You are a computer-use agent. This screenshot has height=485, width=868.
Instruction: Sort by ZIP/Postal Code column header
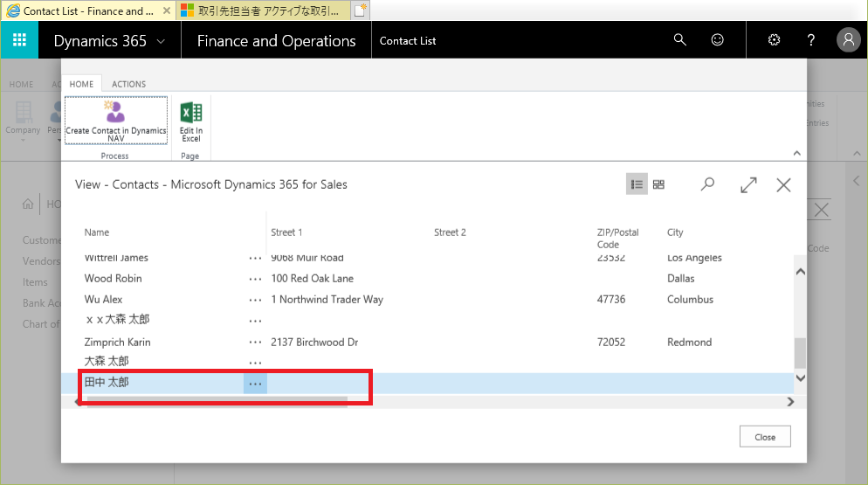click(617, 239)
